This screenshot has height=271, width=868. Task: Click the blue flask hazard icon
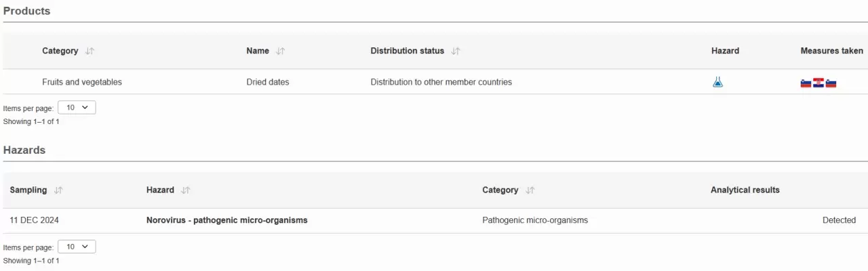[x=717, y=82]
